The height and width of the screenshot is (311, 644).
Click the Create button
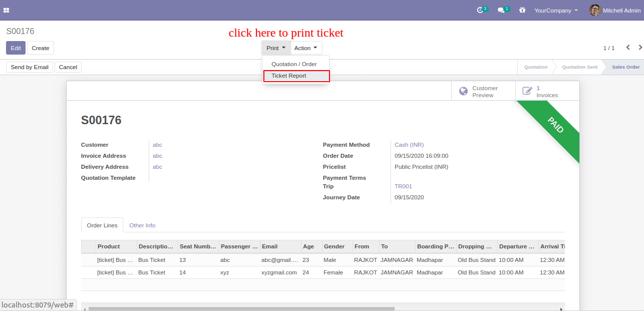coord(41,48)
